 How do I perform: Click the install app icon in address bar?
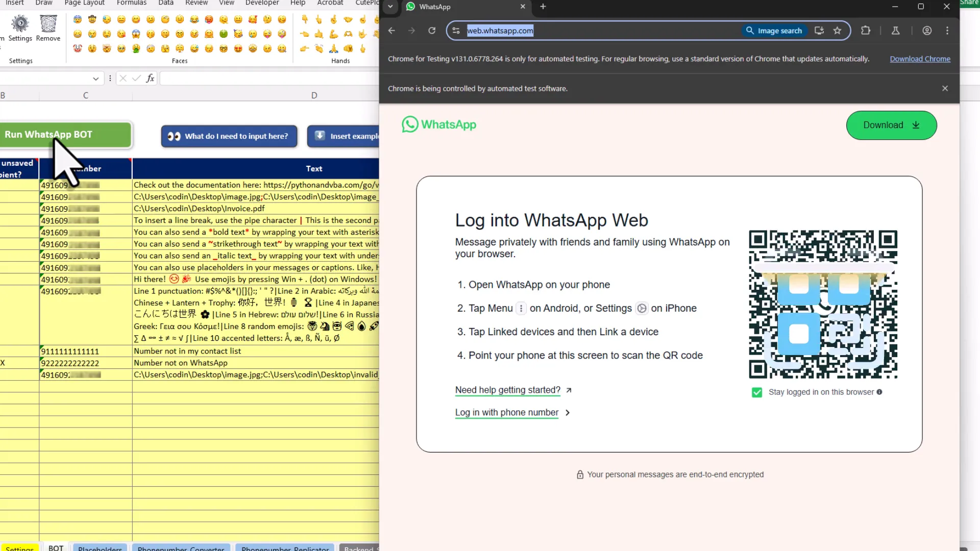pos(819,31)
